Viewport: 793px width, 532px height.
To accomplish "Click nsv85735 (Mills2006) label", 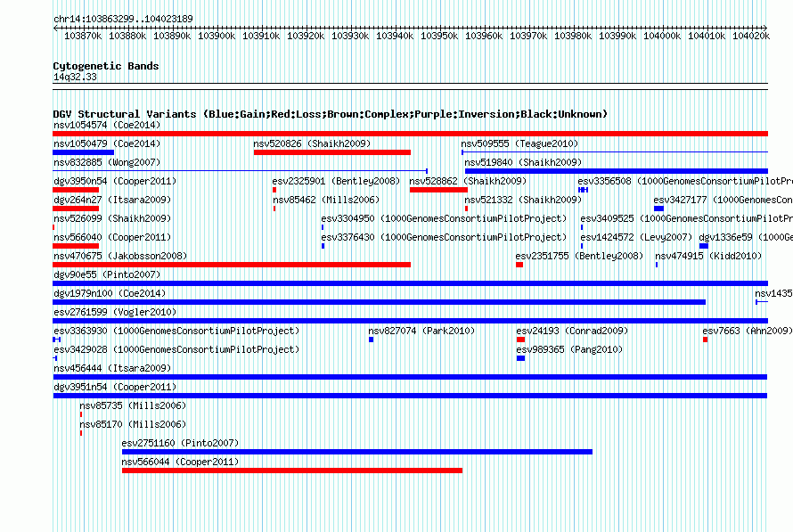I will click(x=133, y=405).
